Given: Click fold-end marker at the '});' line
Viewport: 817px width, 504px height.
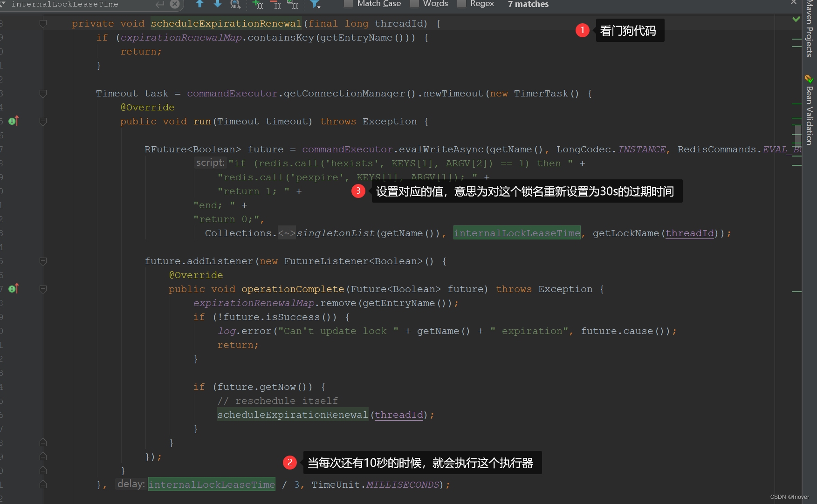Looking at the screenshot, I should coord(43,456).
